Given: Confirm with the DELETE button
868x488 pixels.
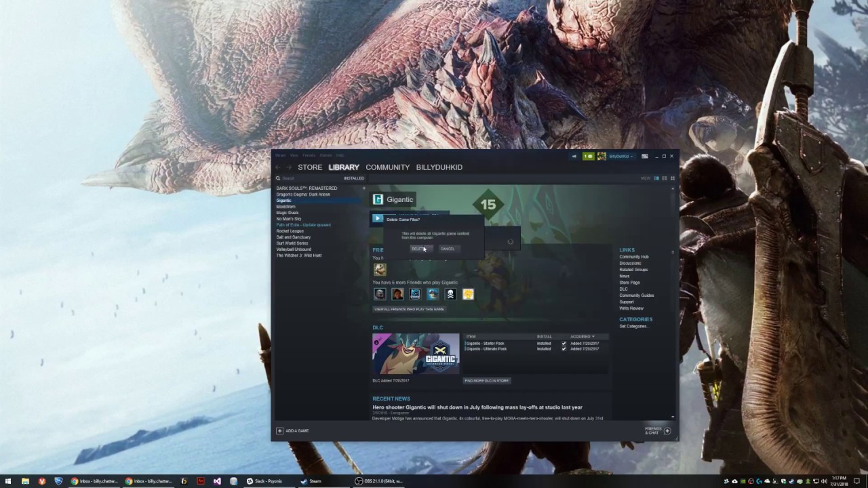Looking at the screenshot, I should pos(421,249).
